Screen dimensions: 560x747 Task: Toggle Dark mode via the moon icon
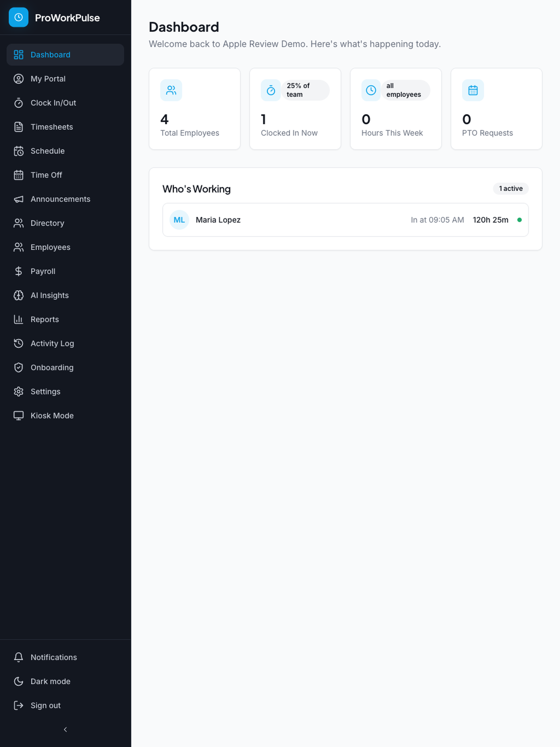[x=19, y=681]
